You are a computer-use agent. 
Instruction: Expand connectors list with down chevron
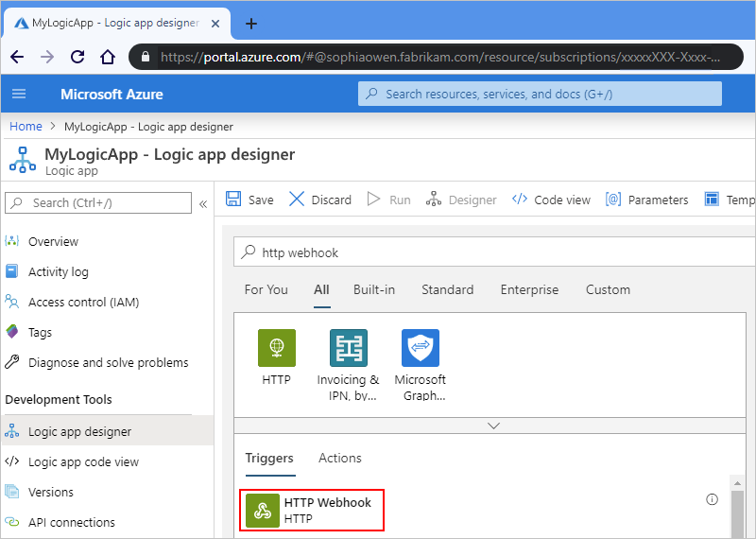(x=493, y=426)
